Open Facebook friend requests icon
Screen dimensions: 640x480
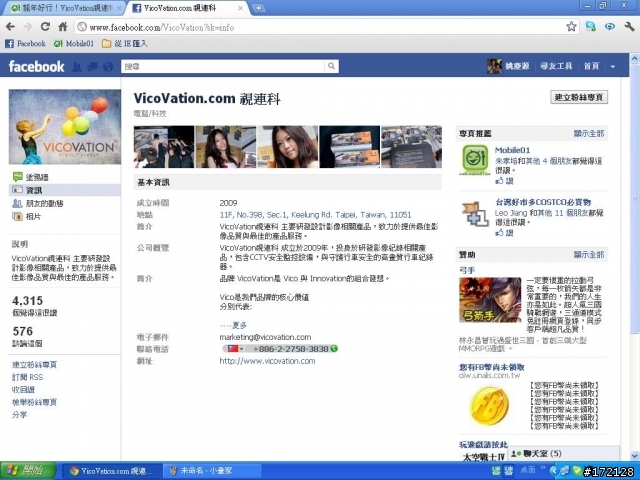(x=77, y=67)
